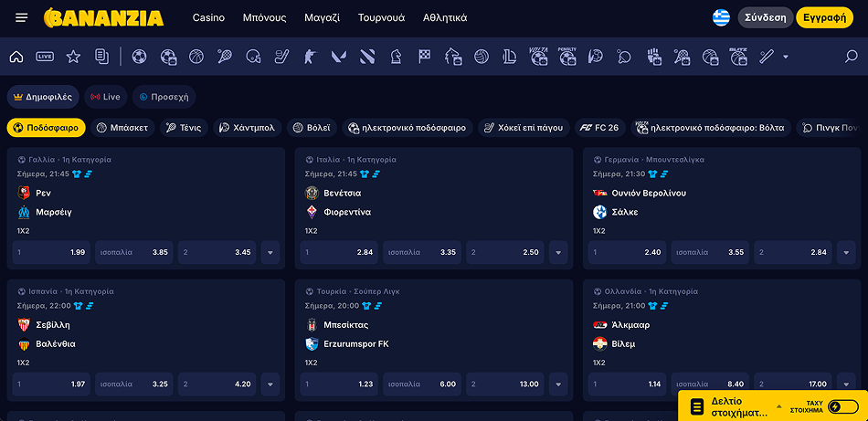
Task: Open the Αθλητικά menu
Action: [445, 17]
